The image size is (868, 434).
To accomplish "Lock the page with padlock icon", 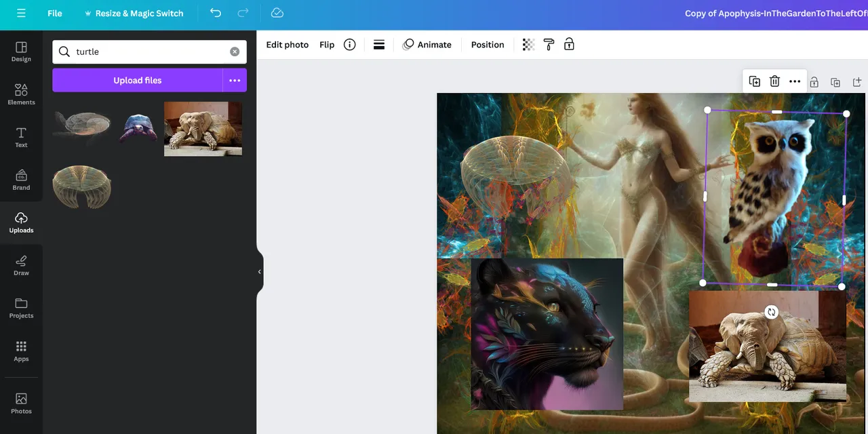I will (814, 82).
